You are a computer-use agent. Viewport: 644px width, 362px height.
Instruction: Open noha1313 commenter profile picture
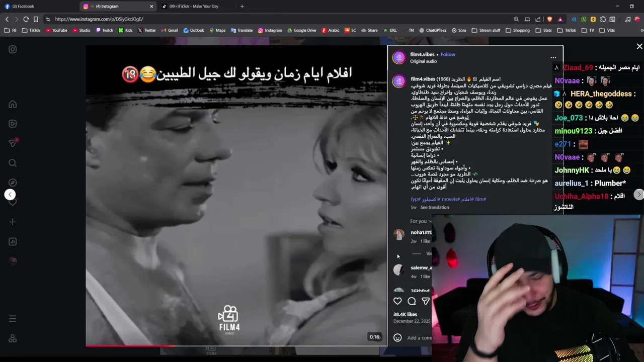tap(399, 235)
